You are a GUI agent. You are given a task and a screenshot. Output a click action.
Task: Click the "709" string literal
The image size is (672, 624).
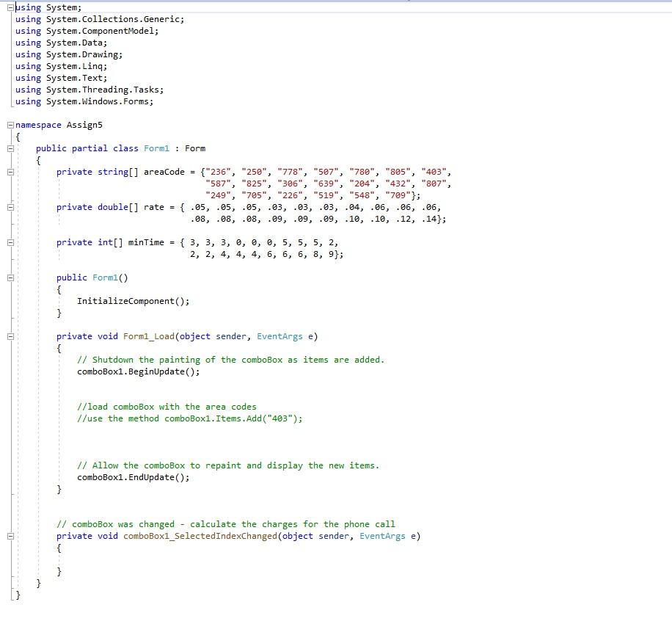point(398,195)
